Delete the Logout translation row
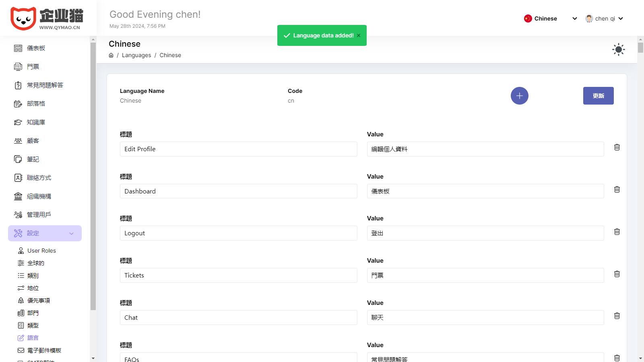Screen dimensions: 644x362 tap(617, 232)
